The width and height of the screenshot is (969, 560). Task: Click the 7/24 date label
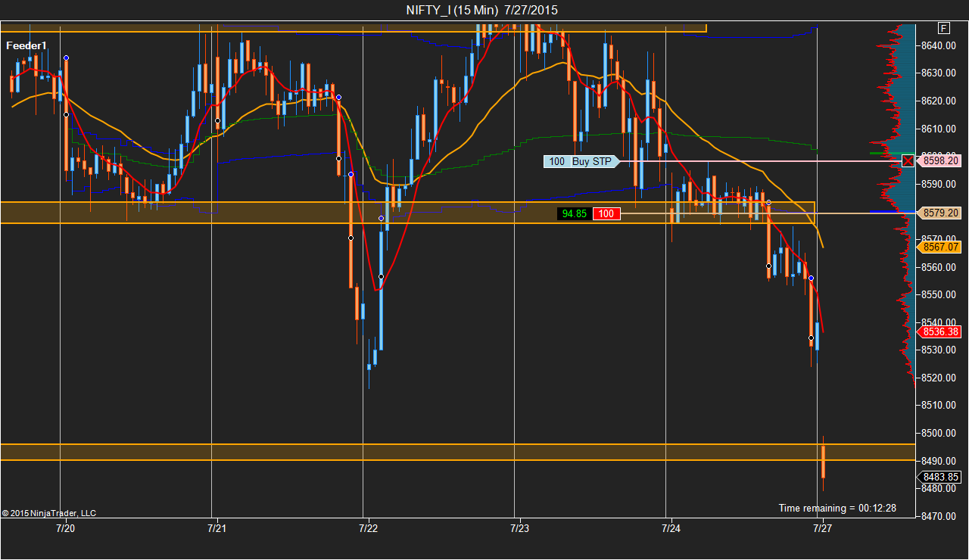pyautogui.click(x=671, y=528)
